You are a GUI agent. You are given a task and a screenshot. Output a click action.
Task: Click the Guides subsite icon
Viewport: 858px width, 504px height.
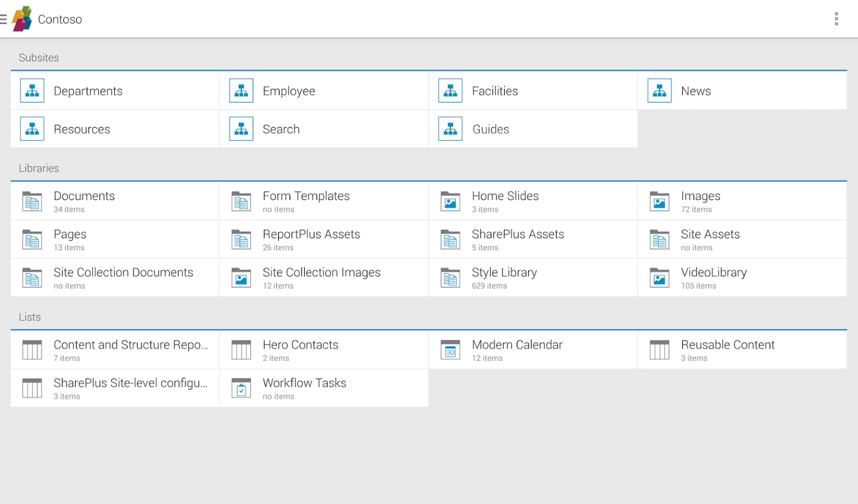point(450,129)
